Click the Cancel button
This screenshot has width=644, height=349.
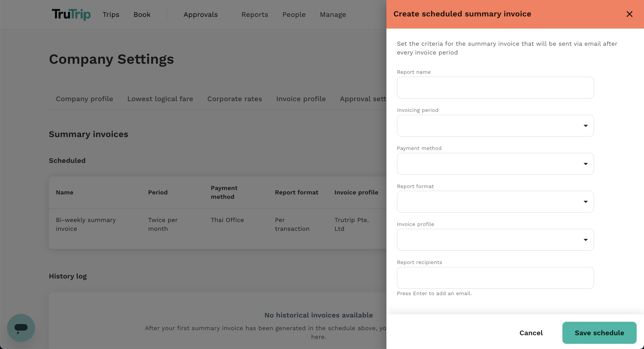click(x=531, y=333)
